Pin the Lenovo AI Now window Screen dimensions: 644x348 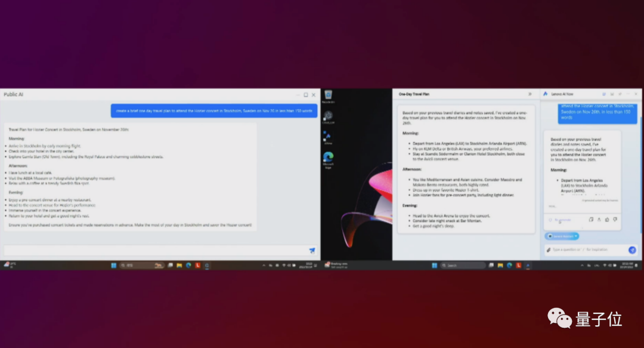pos(620,94)
